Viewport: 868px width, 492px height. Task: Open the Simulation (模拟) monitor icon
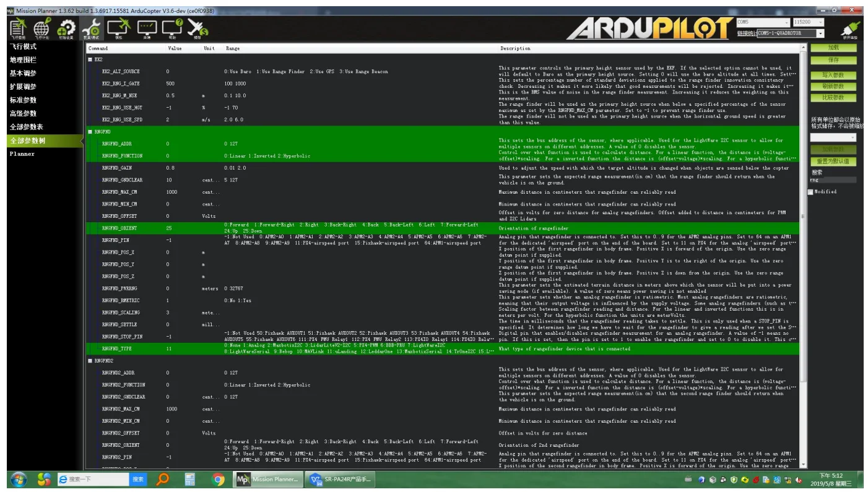(119, 27)
